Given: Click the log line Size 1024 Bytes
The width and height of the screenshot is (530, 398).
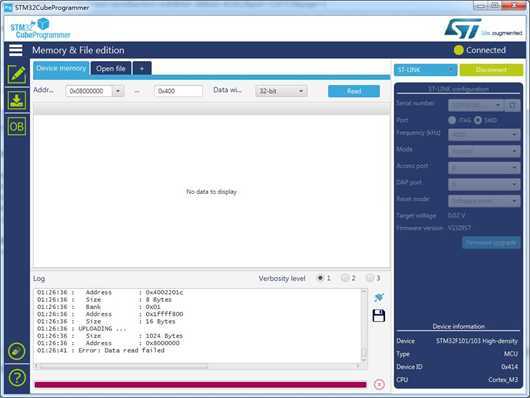Looking at the screenshot, I should [110, 336].
